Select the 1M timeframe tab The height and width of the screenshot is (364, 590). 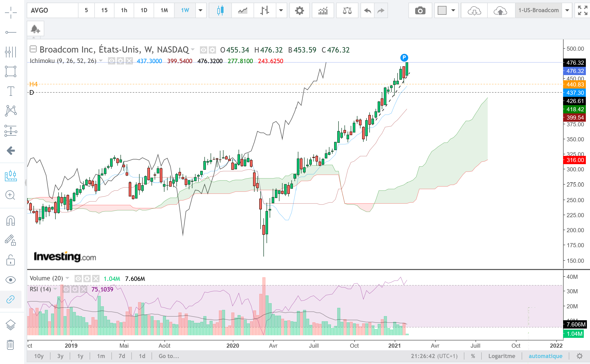164,11
